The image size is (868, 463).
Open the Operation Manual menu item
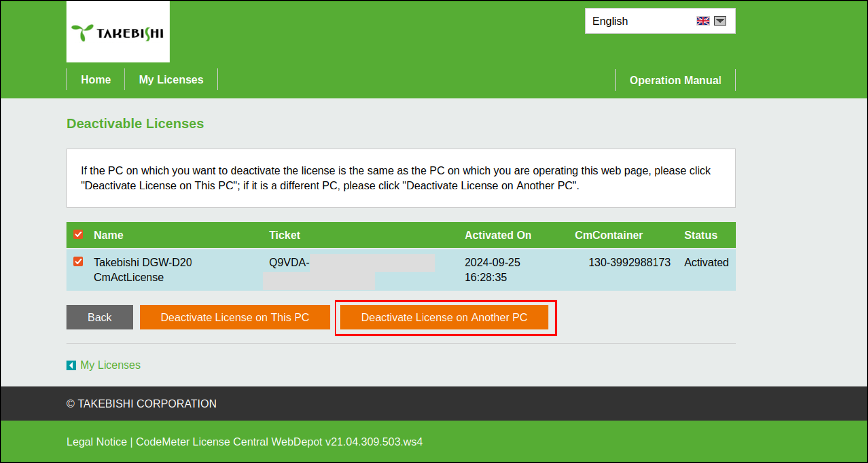pyautogui.click(x=675, y=80)
